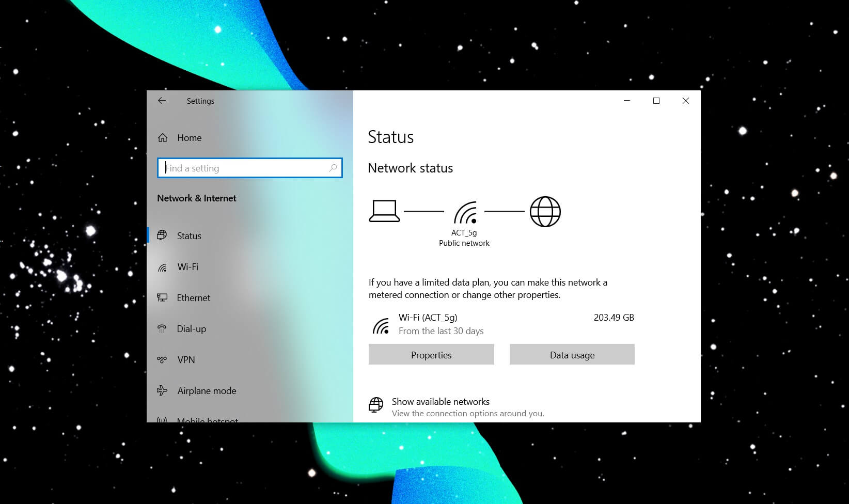This screenshot has width=849, height=504.
Task: Click the internet globe in the network diagram
Action: (545, 211)
